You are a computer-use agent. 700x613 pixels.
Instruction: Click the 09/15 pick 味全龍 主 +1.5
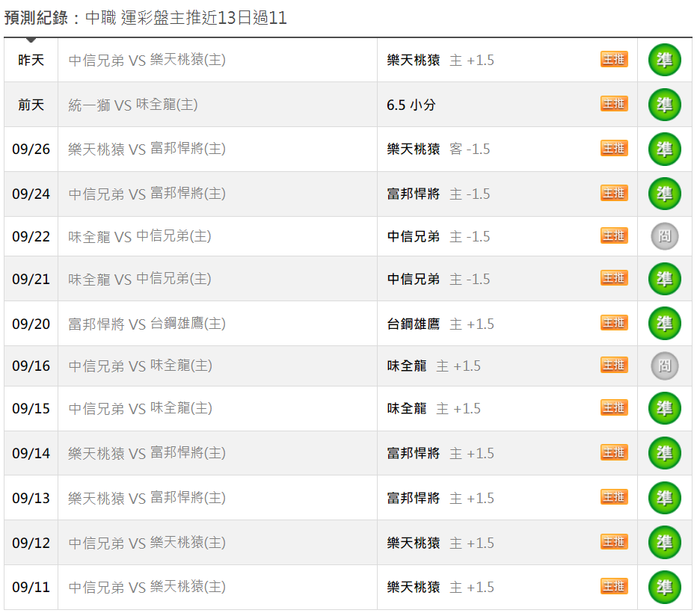[x=434, y=408]
